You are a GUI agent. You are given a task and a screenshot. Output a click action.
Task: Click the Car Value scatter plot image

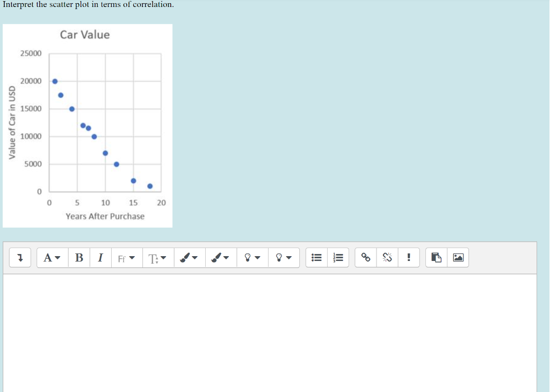[x=88, y=125]
